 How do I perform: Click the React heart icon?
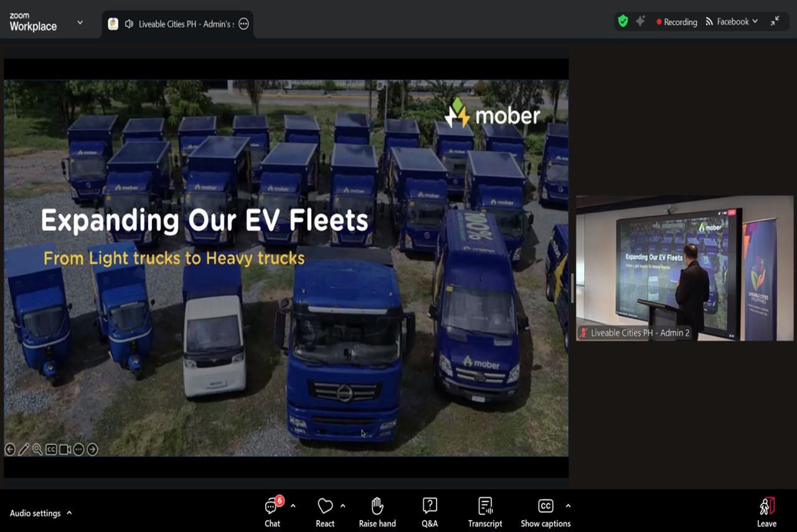pyautogui.click(x=325, y=506)
